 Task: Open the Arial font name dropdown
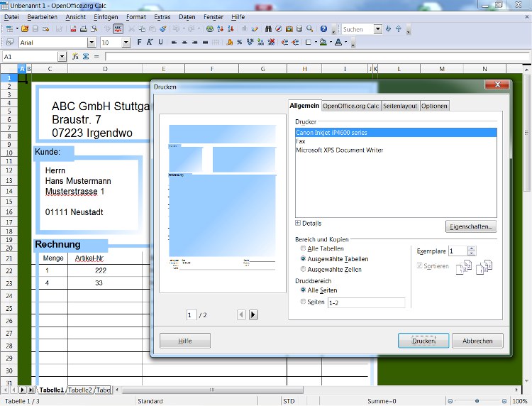pyautogui.click(x=92, y=43)
